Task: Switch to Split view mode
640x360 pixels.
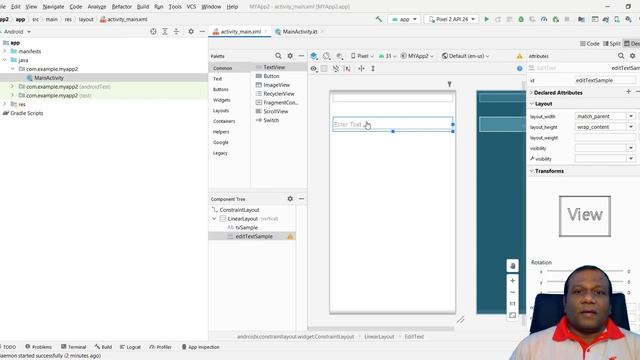Action: [x=612, y=44]
